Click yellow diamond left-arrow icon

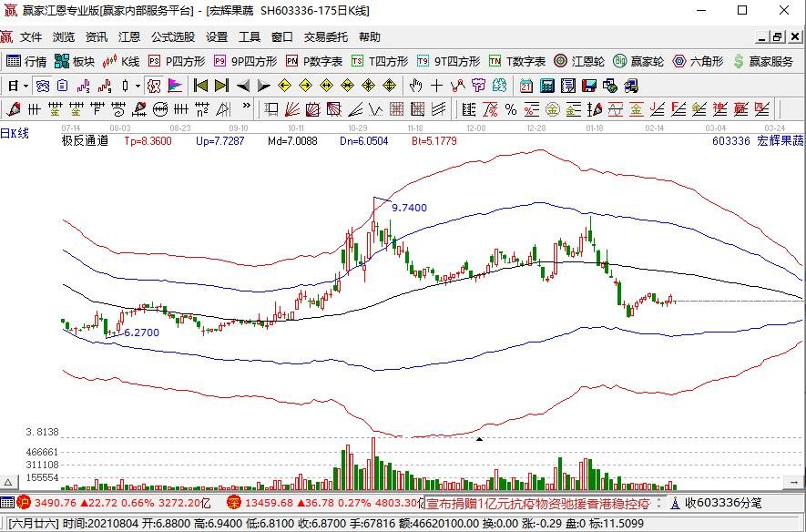click(284, 86)
